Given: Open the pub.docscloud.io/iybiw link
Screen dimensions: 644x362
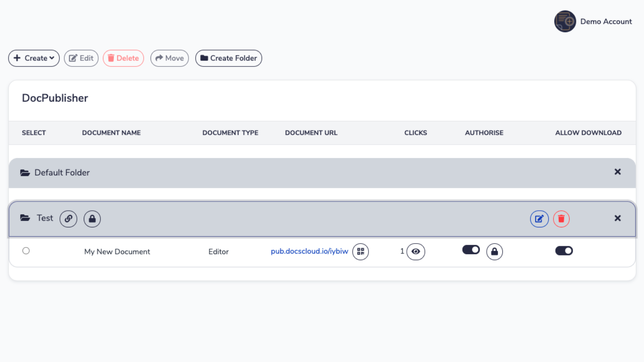Looking at the screenshot, I should point(309,251).
